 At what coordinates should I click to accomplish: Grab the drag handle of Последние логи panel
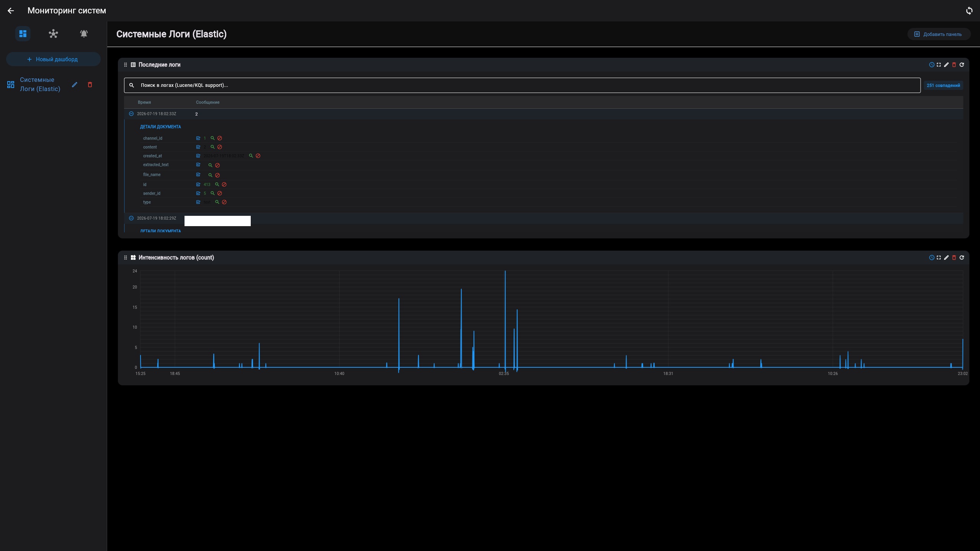pyautogui.click(x=126, y=65)
